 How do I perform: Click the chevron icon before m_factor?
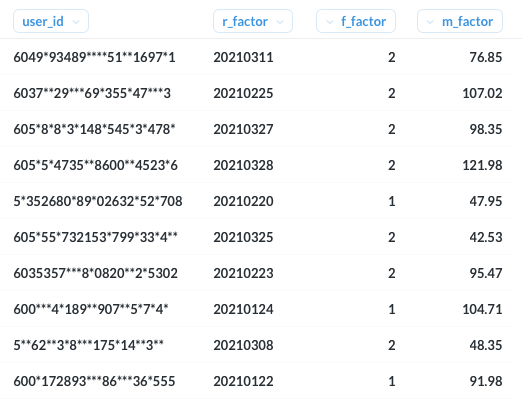(x=430, y=22)
